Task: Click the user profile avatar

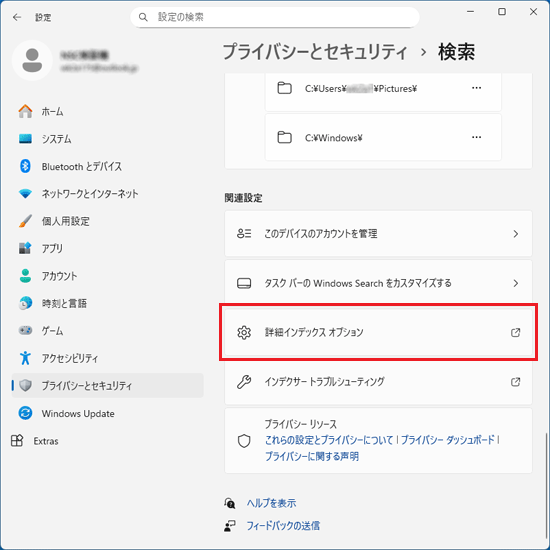Action: coord(32,61)
